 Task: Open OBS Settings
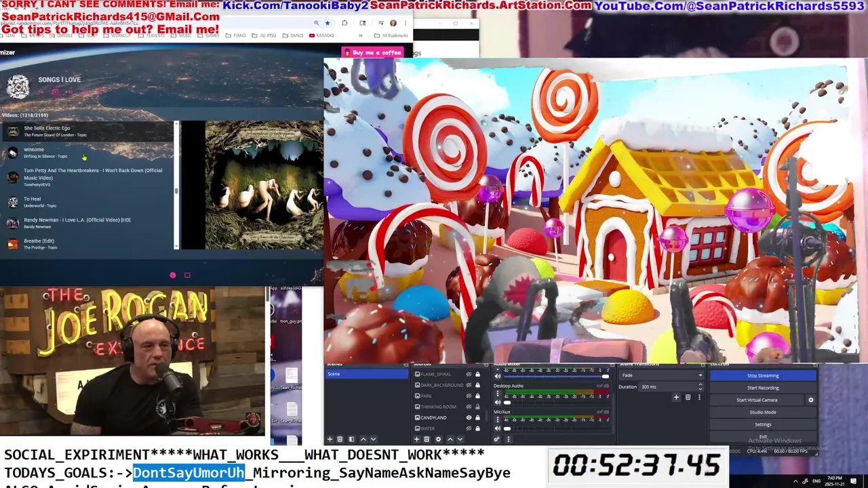pyautogui.click(x=763, y=424)
